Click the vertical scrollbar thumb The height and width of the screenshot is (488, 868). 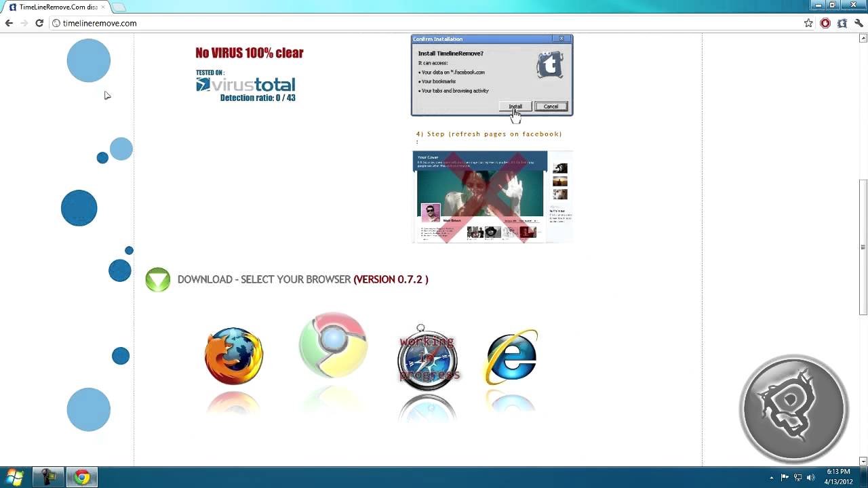click(x=863, y=247)
